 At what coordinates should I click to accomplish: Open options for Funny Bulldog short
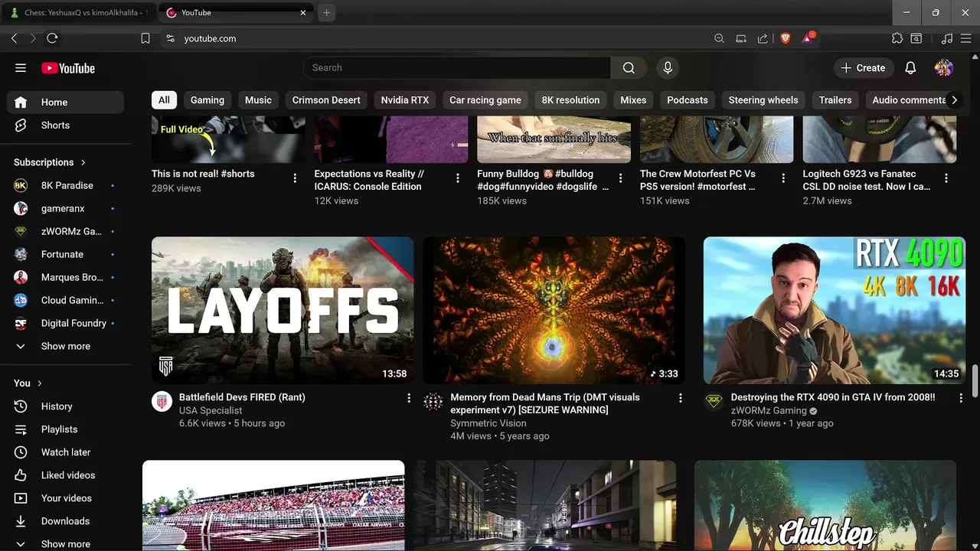coord(620,178)
